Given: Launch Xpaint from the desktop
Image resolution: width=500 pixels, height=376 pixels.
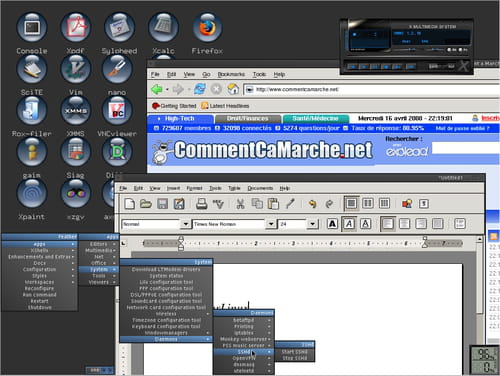Looking at the screenshot, I should 32,193.
